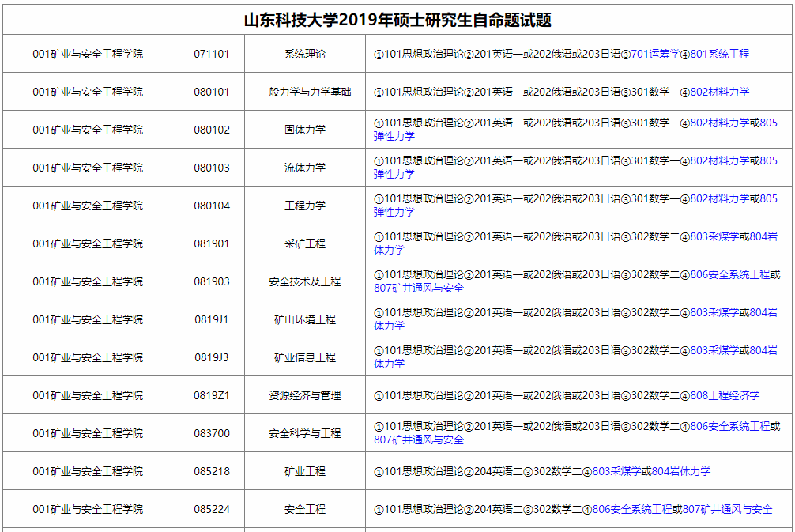Open 803采煤学 link in the 采矿工程 row
The width and height of the screenshot is (795, 532).
(x=714, y=236)
